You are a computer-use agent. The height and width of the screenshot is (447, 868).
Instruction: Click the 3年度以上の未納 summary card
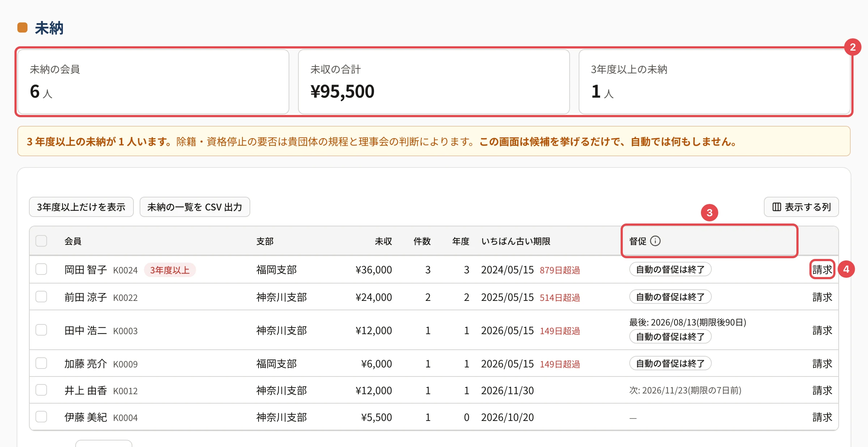click(715, 82)
